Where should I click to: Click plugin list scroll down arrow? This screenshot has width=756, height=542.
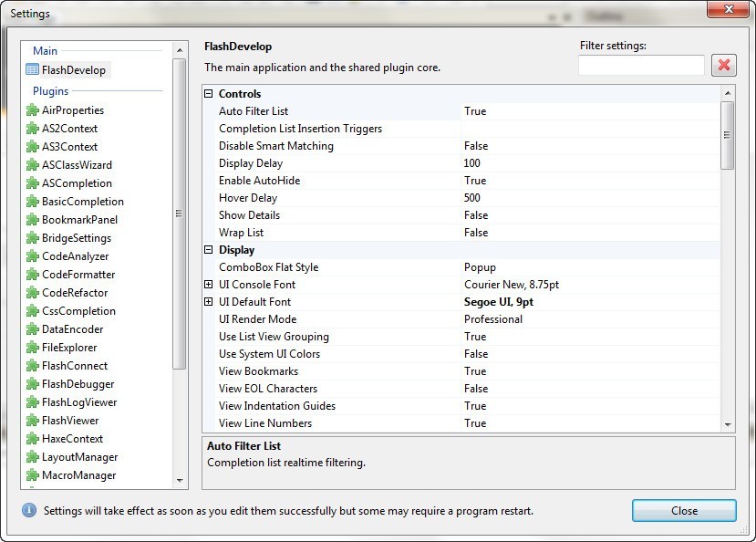[180, 480]
